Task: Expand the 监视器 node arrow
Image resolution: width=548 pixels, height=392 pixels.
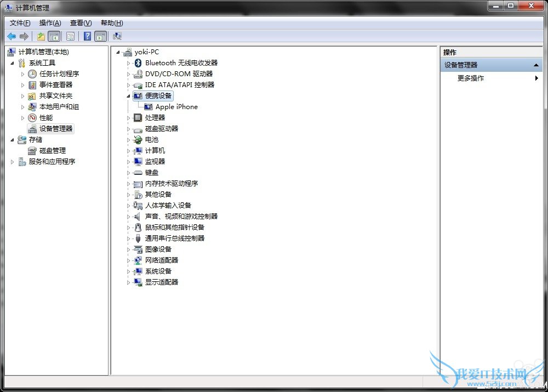Action: [x=128, y=162]
